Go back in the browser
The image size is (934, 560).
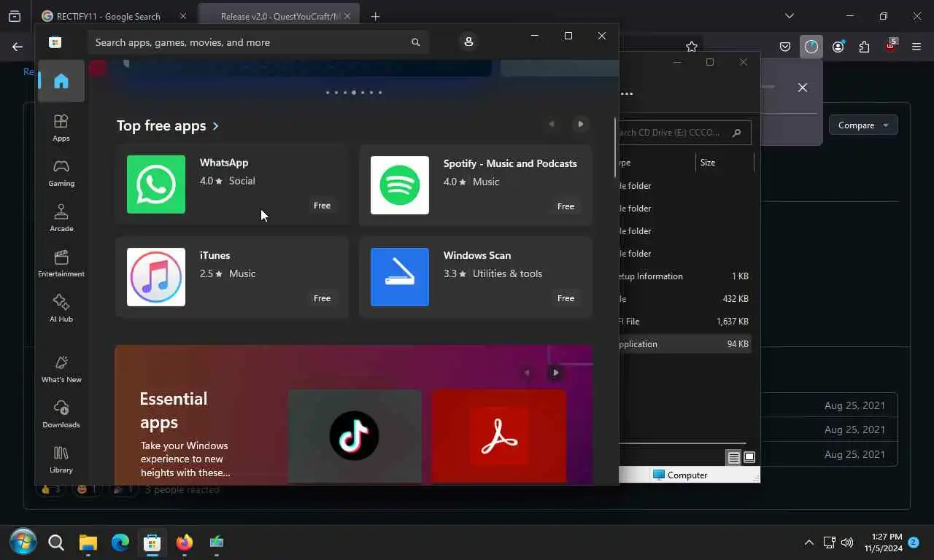pyautogui.click(x=18, y=47)
